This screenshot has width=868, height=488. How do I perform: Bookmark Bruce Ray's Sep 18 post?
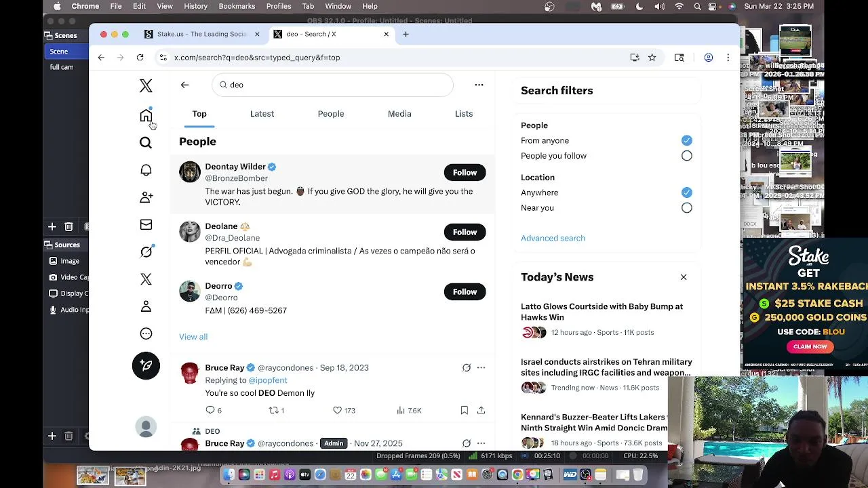coord(464,410)
